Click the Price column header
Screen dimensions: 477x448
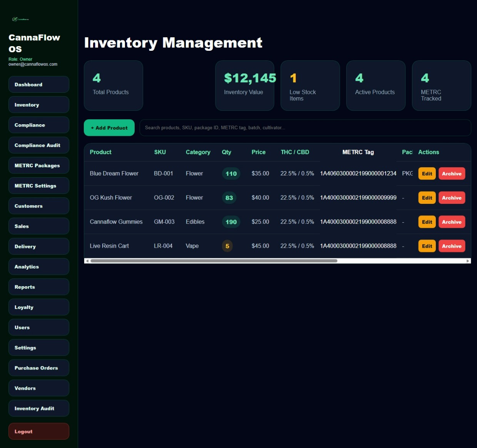coord(259,152)
